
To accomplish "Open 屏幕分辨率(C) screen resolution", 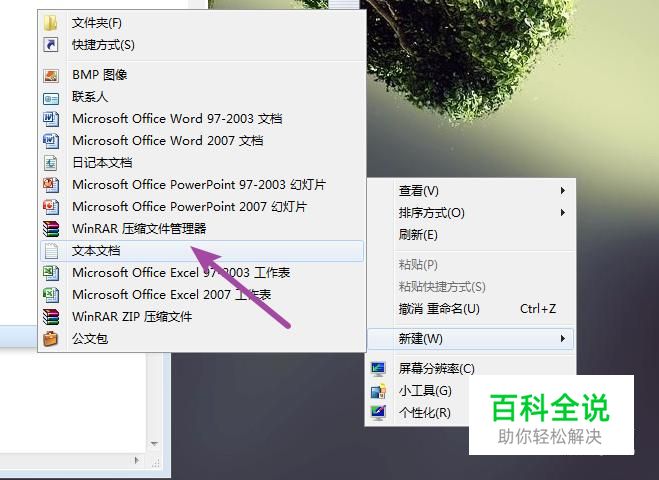I will point(470,369).
